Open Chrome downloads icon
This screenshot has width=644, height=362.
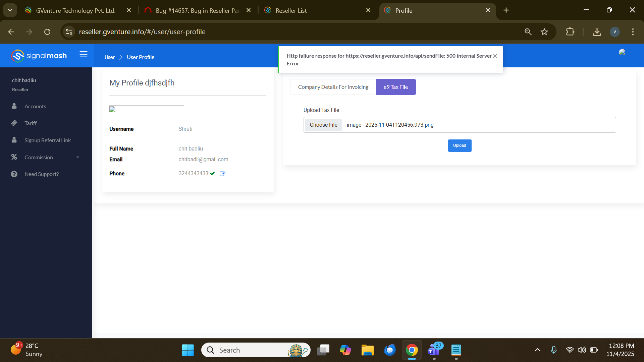point(597,32)
